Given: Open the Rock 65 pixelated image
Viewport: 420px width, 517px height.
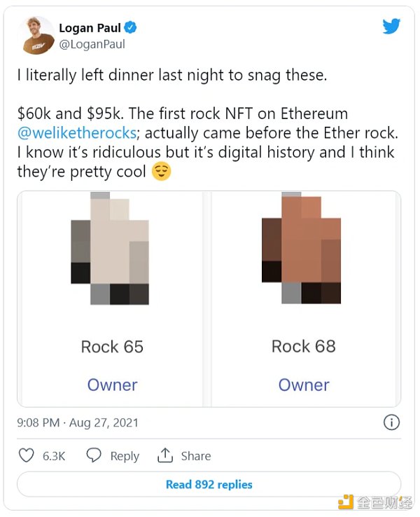Looking at the screenshot, I should [x=110, y=251].
